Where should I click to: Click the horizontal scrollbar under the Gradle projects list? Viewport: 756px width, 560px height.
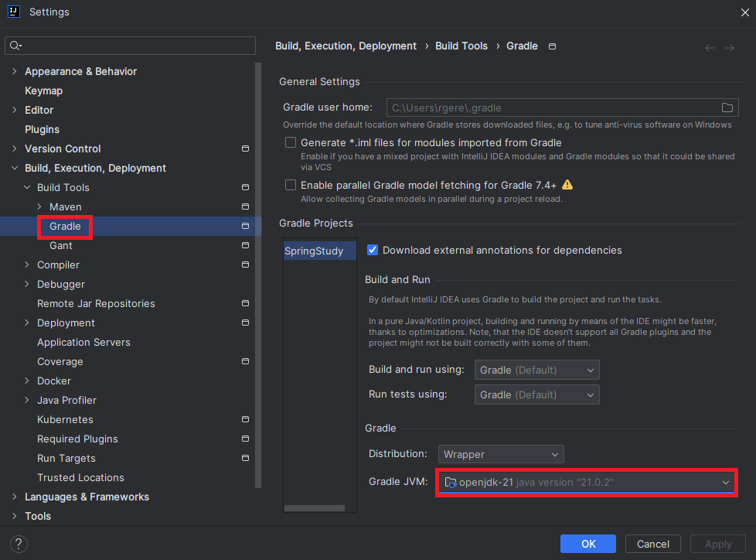(x=315, y=508)
